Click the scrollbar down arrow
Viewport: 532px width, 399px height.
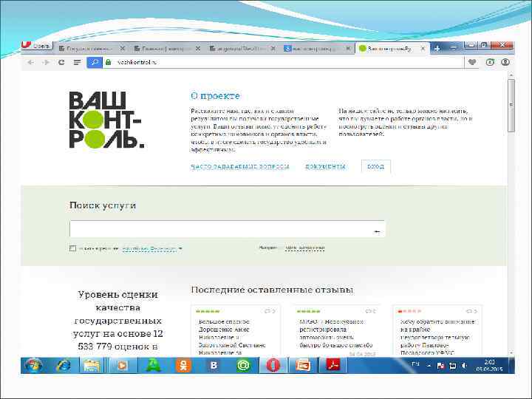(x=511, y=353)
